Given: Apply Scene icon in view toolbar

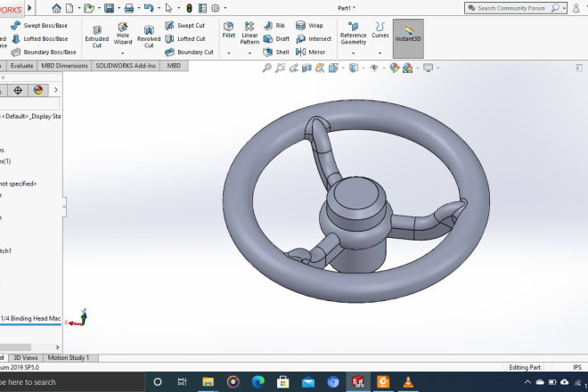Looking at the screenshot, I should pyautogui.click(x=408, y=68).
